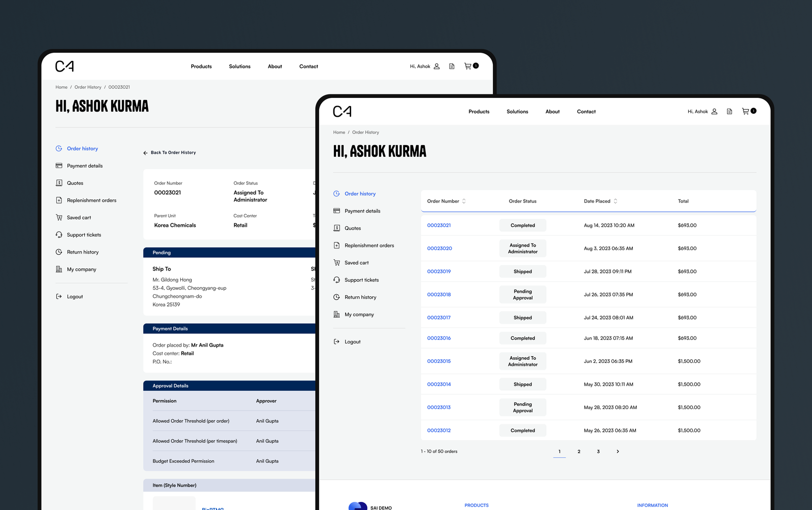
Task: Select Support tickets in front sidebar
Action: coord(361,280)
